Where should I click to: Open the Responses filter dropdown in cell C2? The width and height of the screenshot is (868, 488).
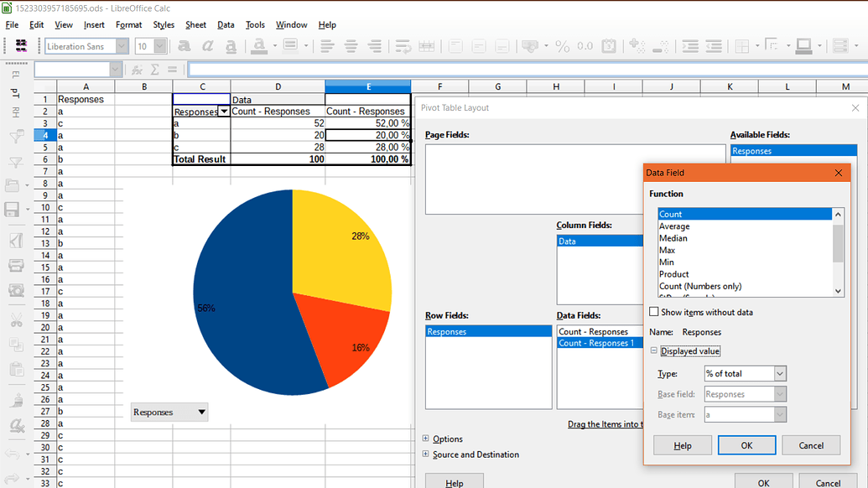(x=224, y=112)
